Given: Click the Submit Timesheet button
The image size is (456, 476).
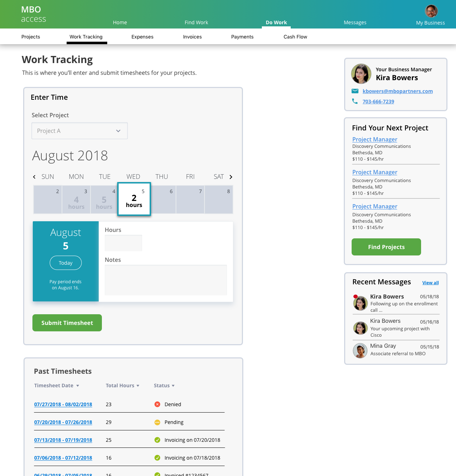Looking at the screenshot, I should [x=67, y=323].
